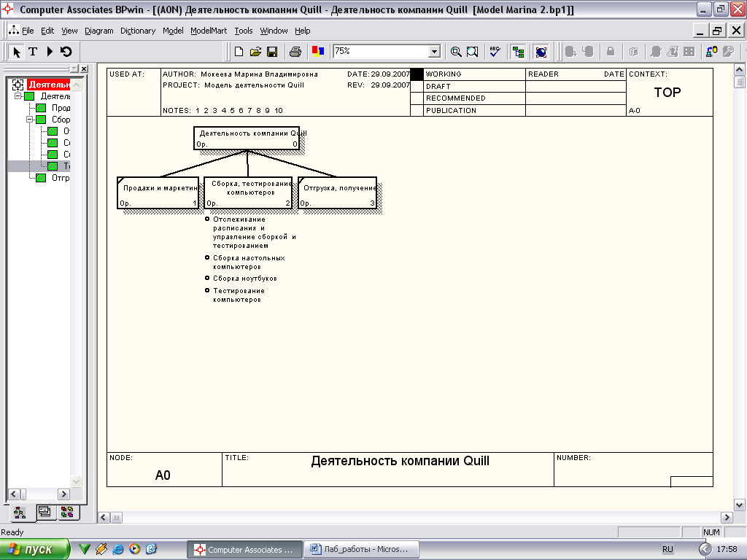Click the пуск Start button

[35, 549]
